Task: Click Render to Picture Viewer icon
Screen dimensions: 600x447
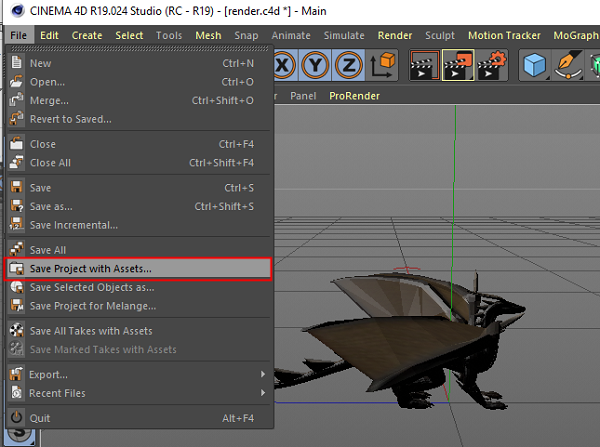Action: pyautogui.click(x=457, y=66)
